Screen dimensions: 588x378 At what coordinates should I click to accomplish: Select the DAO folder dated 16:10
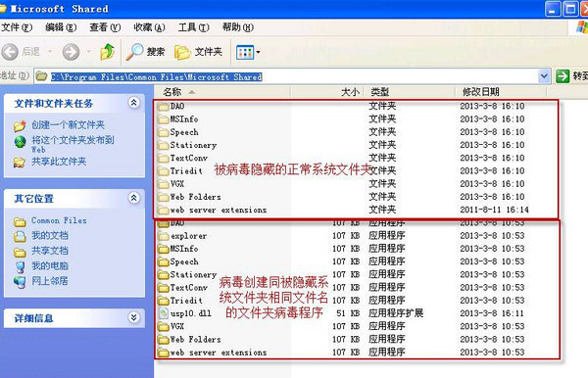point(171,107)
